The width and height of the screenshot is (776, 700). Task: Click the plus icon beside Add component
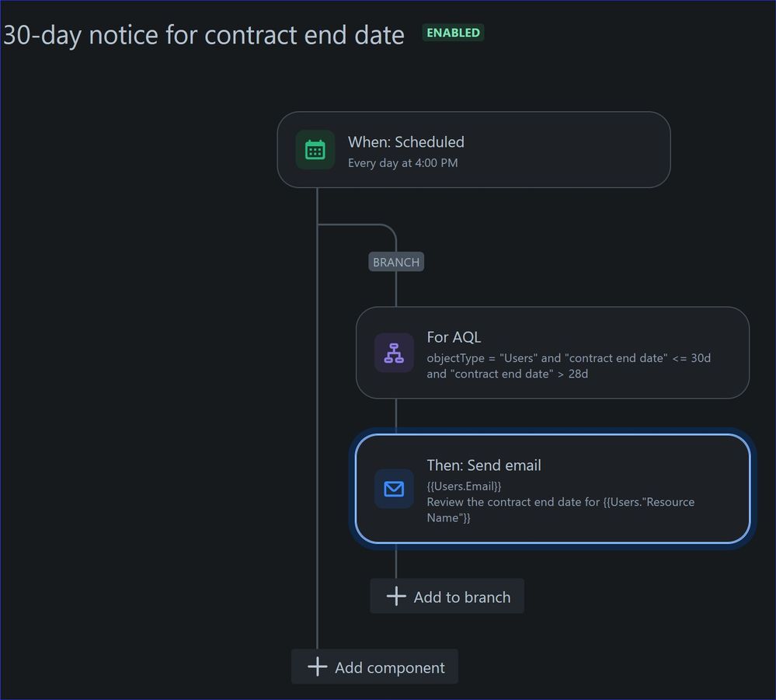click(317, 667)
